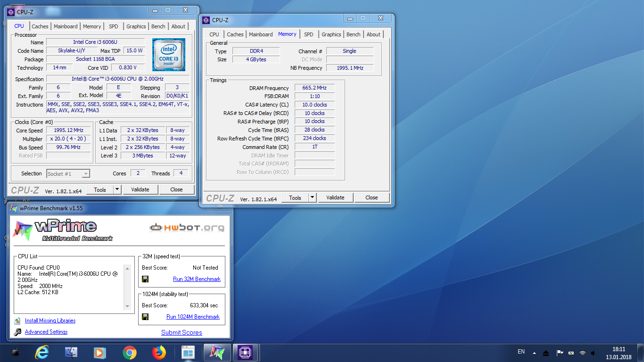
Task: Select CPU tab in the Memory CPU-Z window
Action: pyautogui.click(x=214, y=34)
